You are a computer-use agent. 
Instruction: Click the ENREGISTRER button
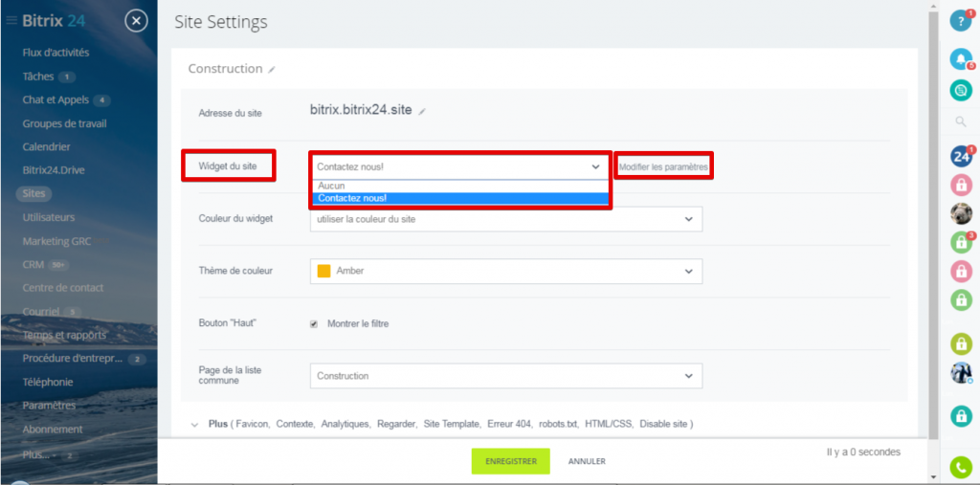click(x=511, y=461)
